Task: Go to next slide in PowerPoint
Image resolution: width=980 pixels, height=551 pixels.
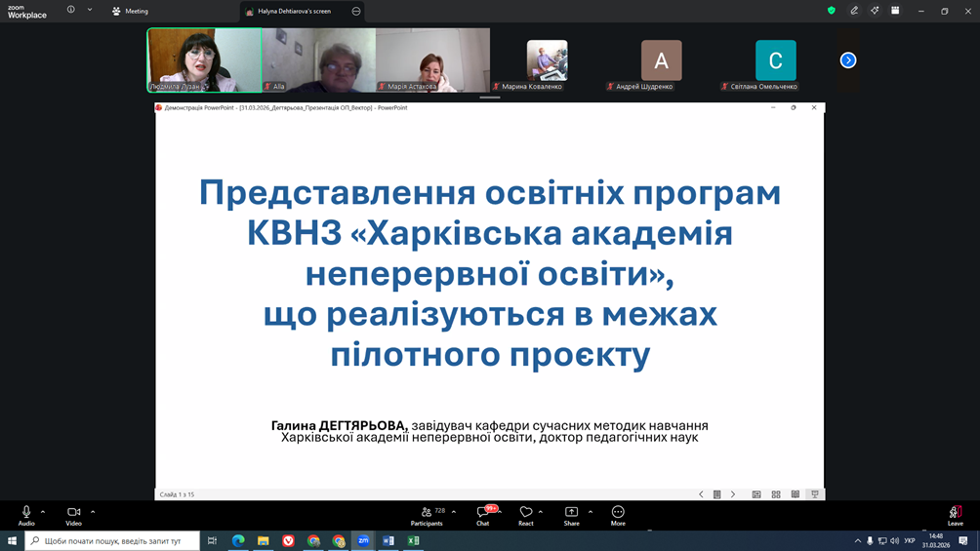Action: tap(733, 494)
